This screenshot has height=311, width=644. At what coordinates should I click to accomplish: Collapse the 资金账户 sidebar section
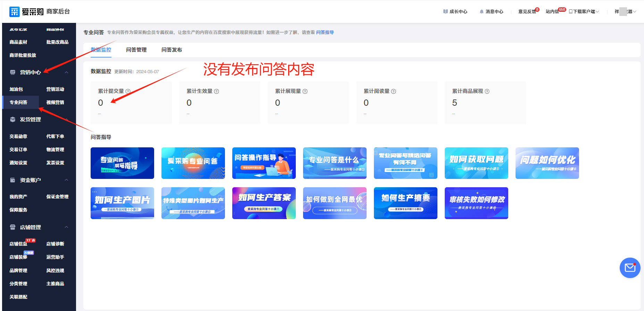[66, 180]
